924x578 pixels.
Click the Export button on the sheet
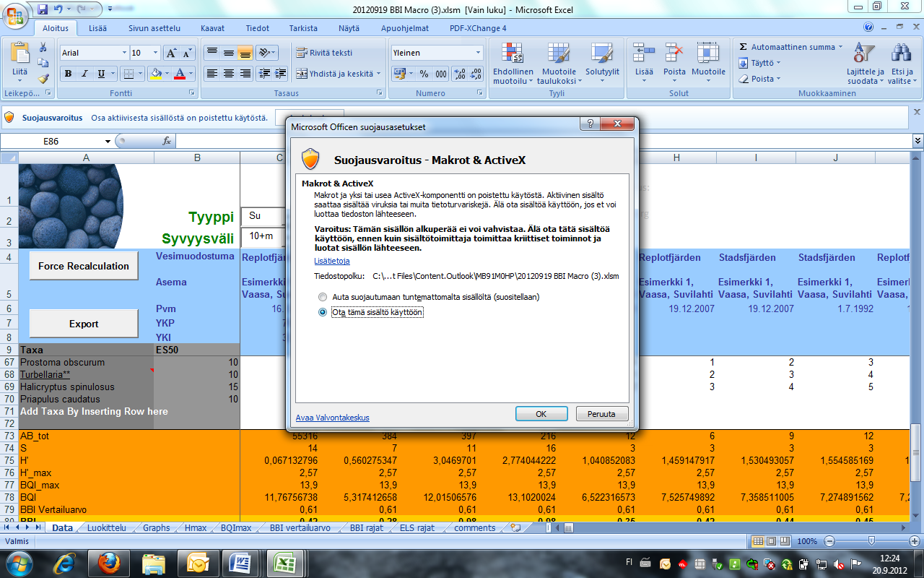coord(84,324)
